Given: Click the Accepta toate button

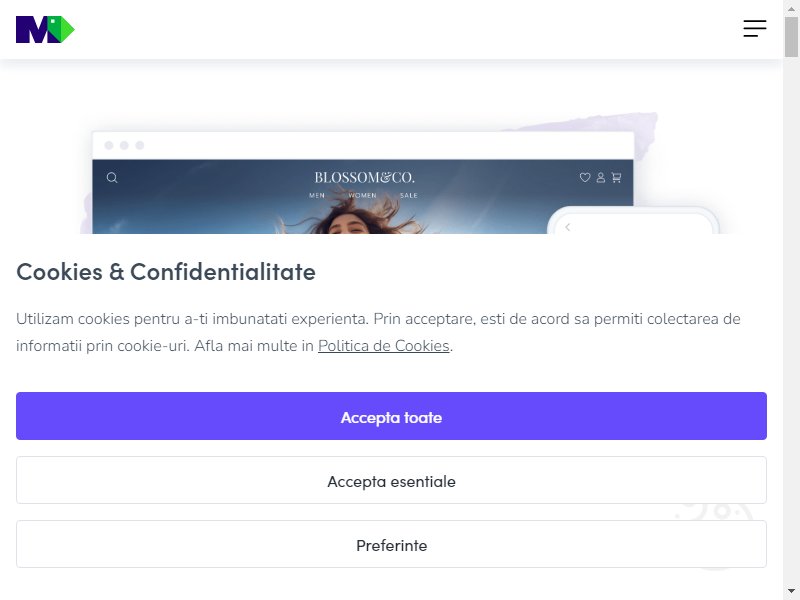Looking at the screenshot, I should [391, 416].
